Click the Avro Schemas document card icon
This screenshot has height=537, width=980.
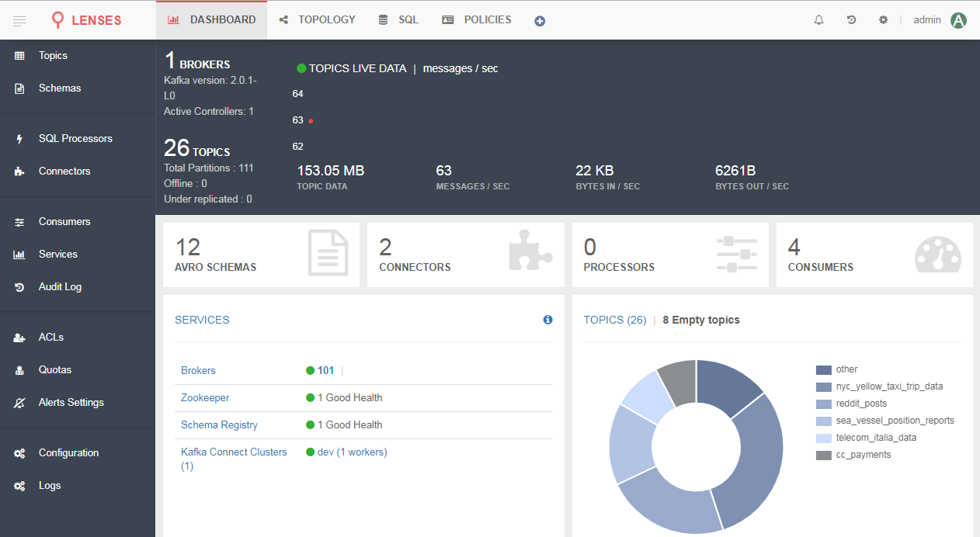tap(327, 253)
